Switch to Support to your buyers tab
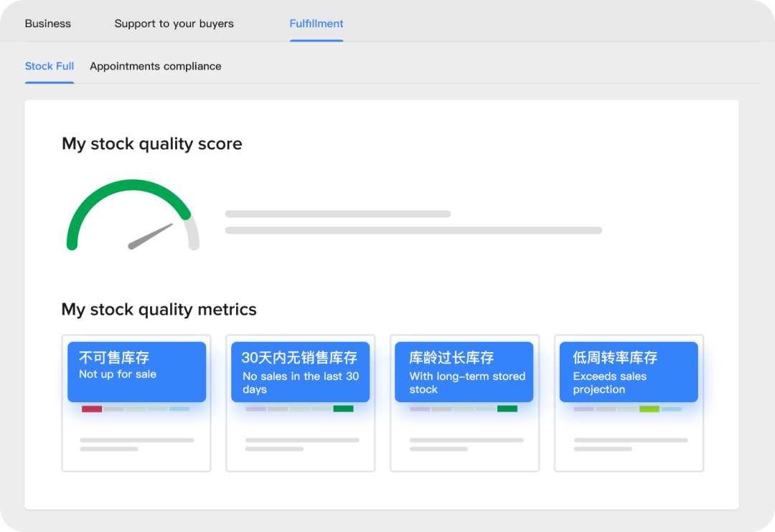This screenshot has height=532, width=775. tap(174, 24)
